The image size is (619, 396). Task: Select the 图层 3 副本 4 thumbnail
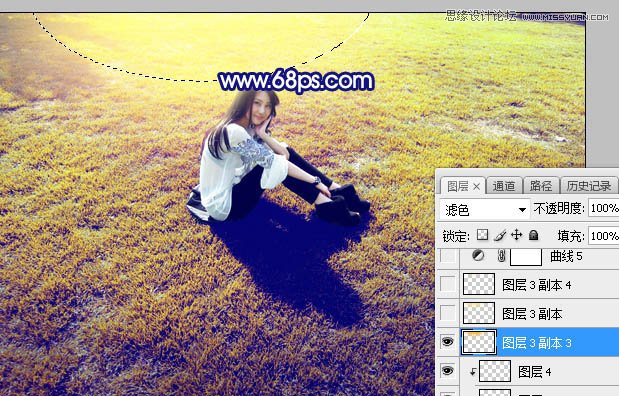[478, 284]
